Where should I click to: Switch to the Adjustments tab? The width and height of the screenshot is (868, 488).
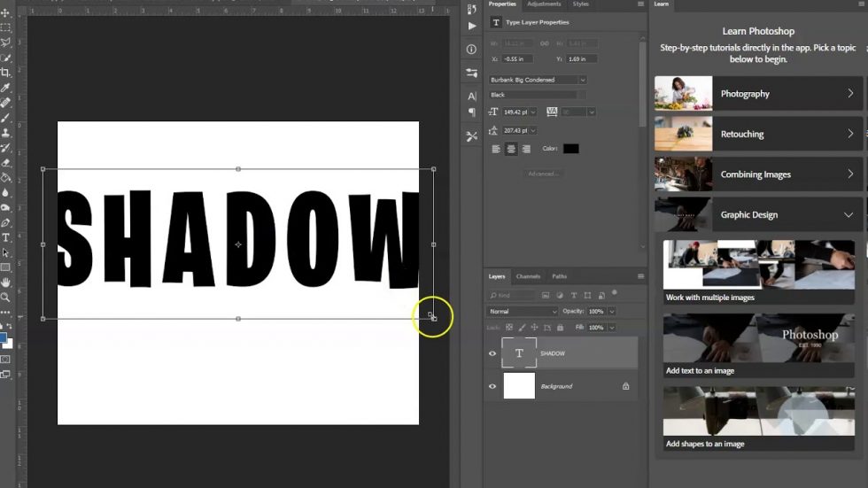click(x=544, y=4)
